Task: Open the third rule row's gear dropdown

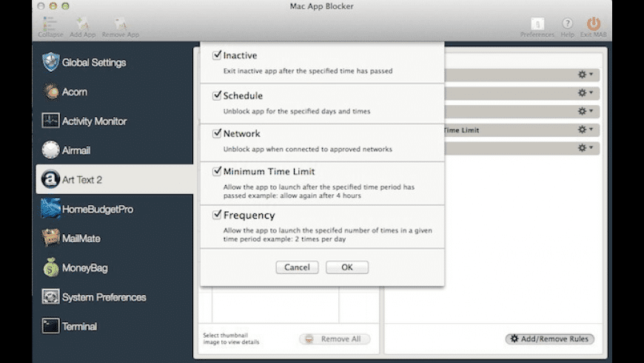Action: coord(586,111)
